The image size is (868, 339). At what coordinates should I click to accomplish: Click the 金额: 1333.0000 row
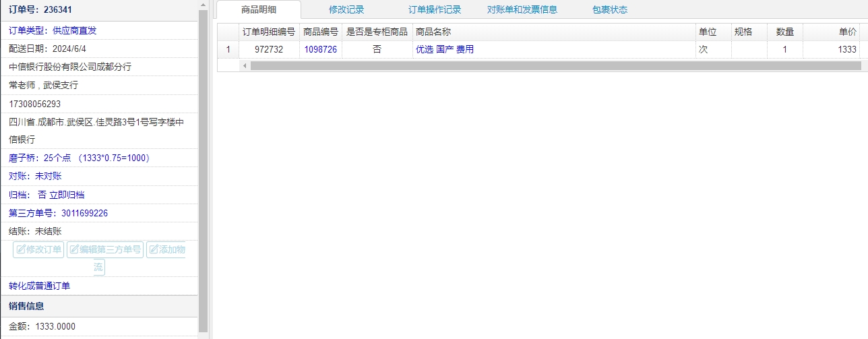pos(99,326)
